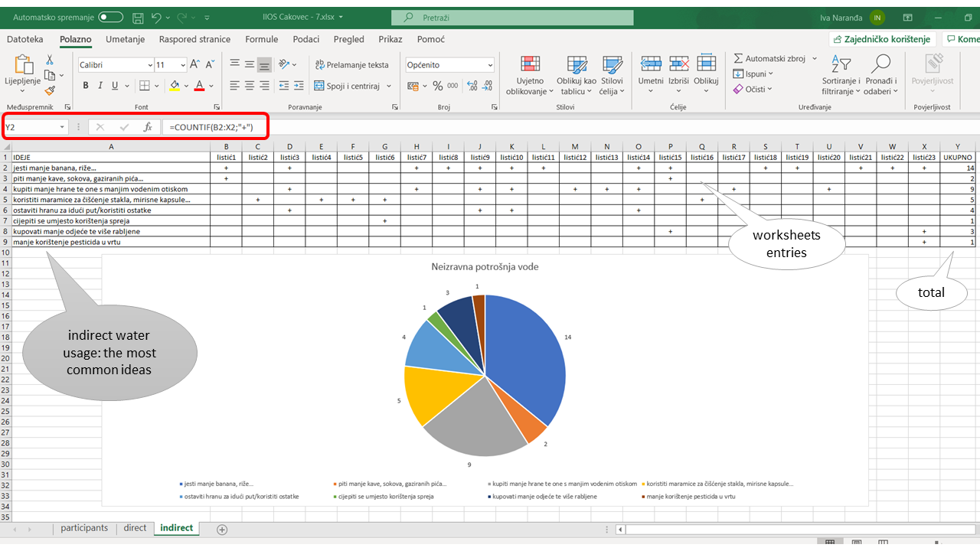Click the Umetni insert cells icon
Screen dimensions: 980x551
point(651,64)
